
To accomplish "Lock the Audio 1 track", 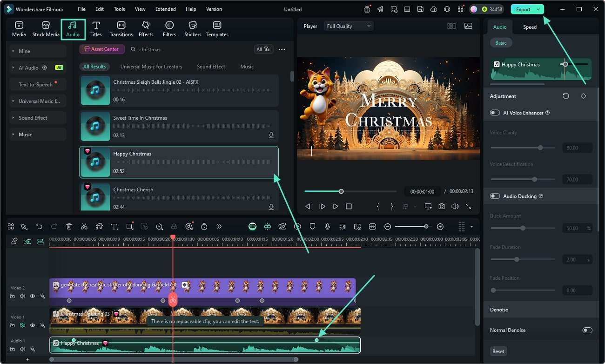I will (13, 349).
